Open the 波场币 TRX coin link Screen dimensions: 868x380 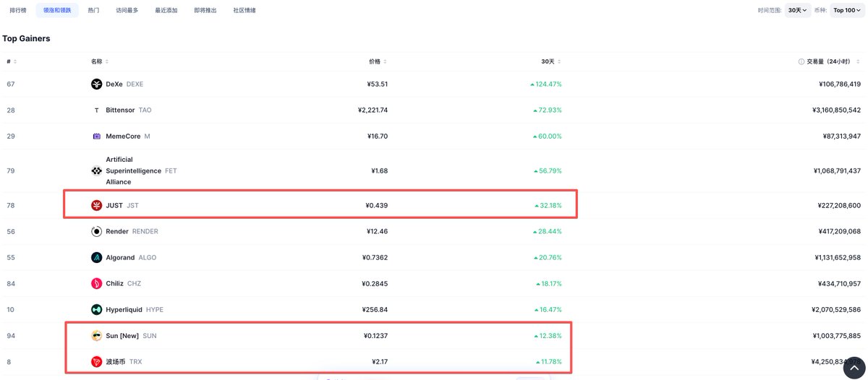coord(116,362)
